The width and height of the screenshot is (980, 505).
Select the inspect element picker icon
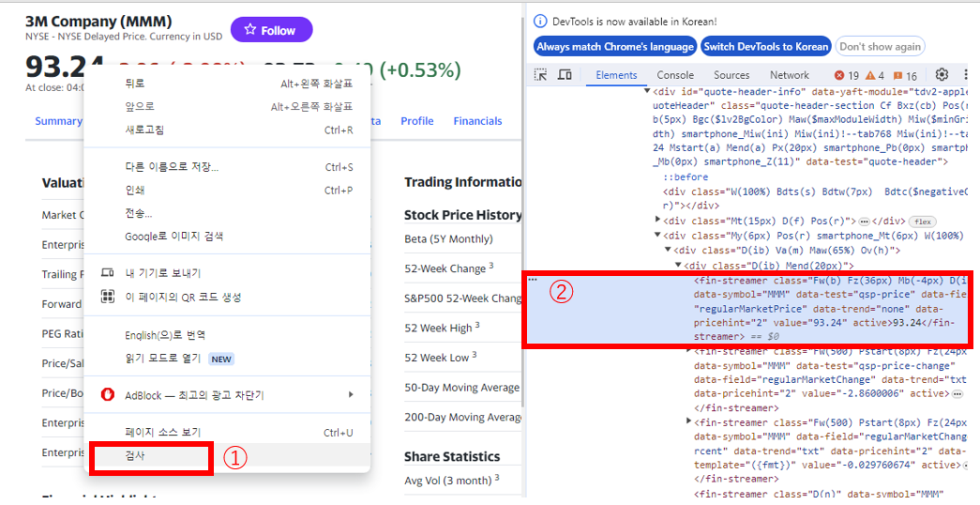[540, 75]
